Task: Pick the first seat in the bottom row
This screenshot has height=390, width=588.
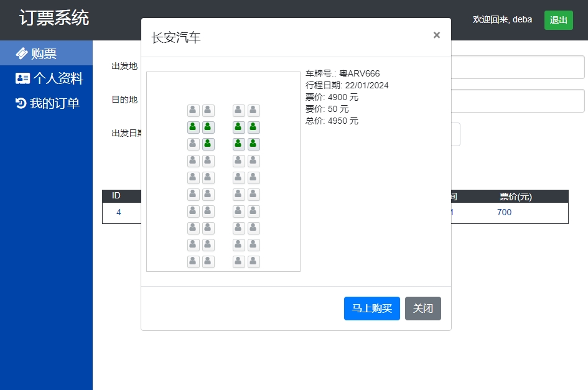Action: pyautogui.click(x=194, y=262)
